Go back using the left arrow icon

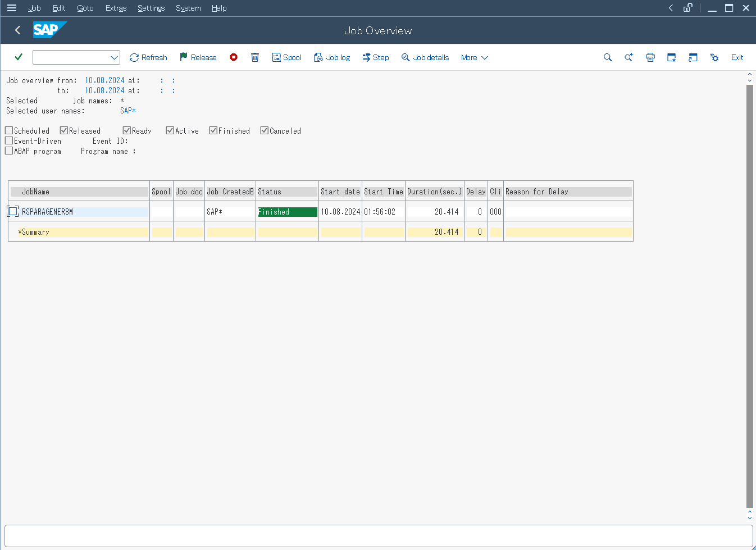pyautogui.click(x=18, y=30)
